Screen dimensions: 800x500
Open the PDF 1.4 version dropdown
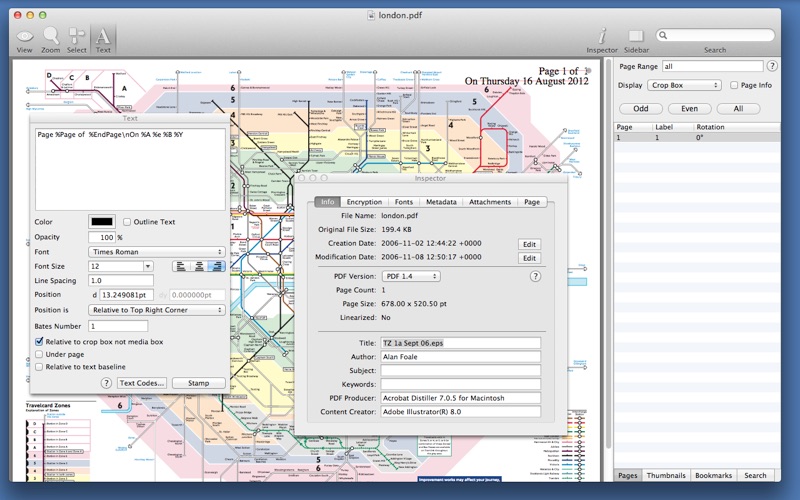click(x=411, y=276)
